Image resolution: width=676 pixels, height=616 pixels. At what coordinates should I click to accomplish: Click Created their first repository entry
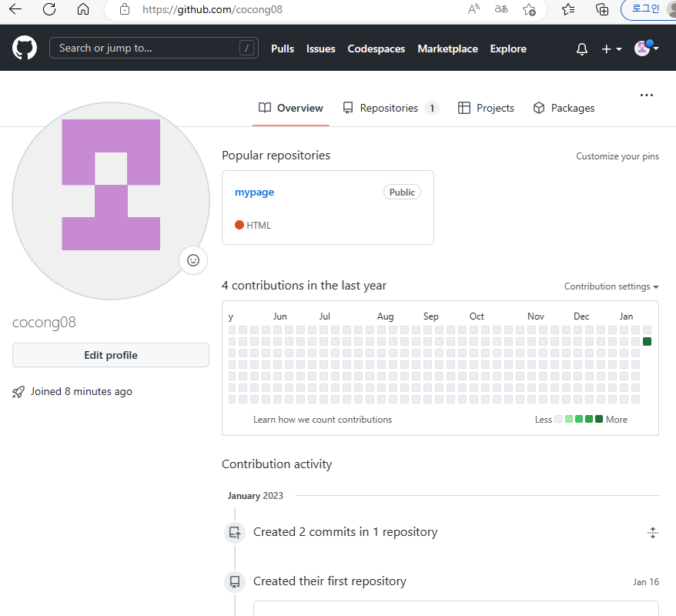pos(330,581)
